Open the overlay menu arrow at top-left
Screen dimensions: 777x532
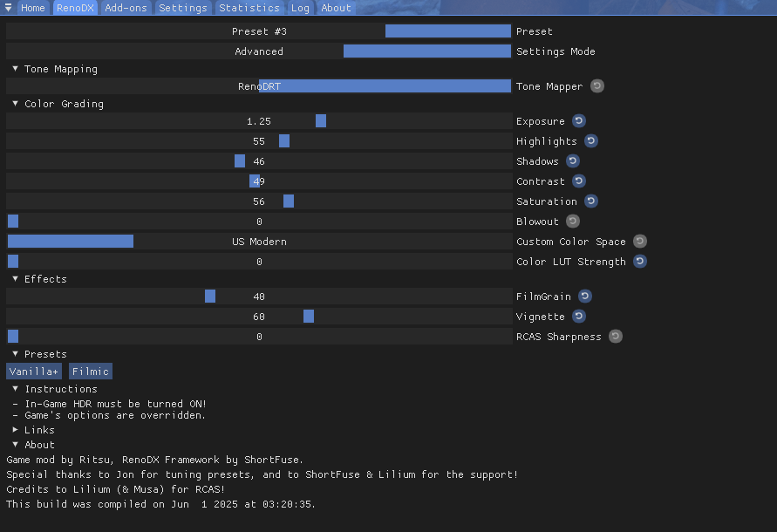(x=8, y=8)
